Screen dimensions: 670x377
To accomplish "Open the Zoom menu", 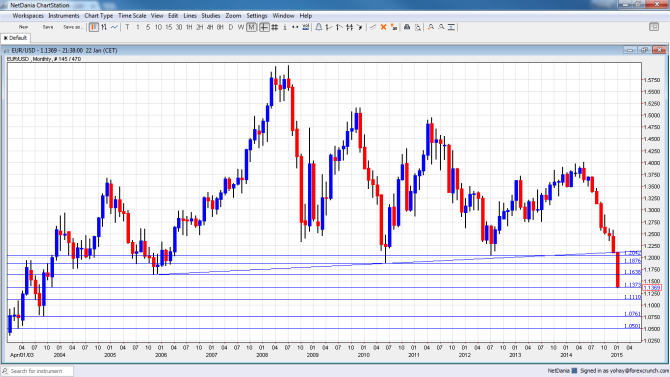I will coord(233,16).
